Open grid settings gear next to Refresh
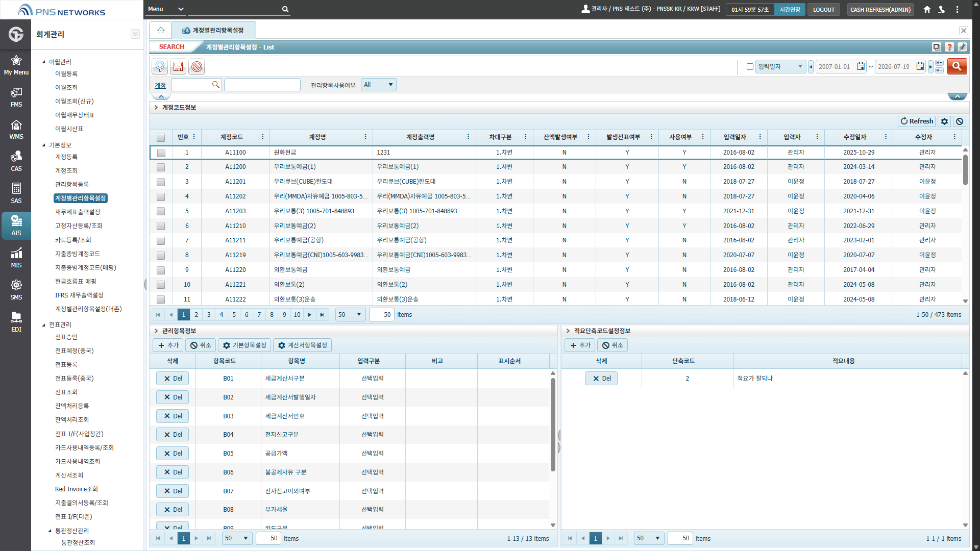This screenshot has width=980, height=551. click(944, 121)
